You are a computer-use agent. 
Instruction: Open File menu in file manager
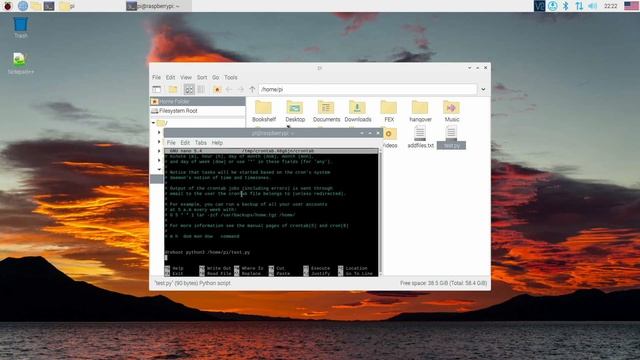[156, 77]
